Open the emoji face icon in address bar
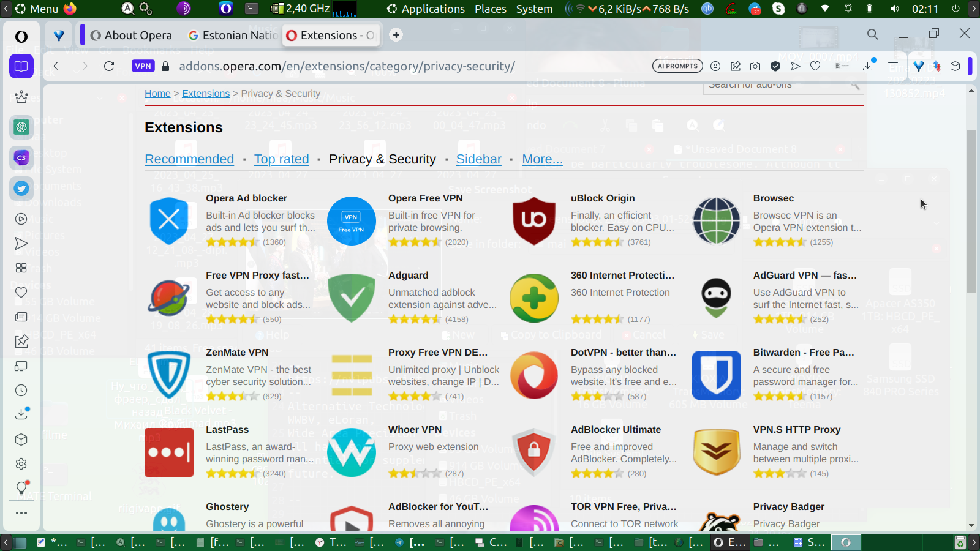Viewport: 980px width, 551px height. 715,66
